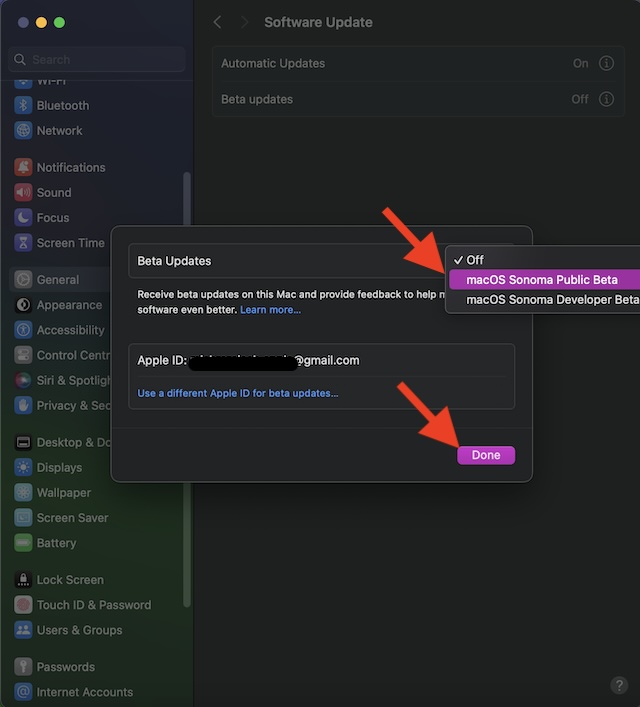Click the Search field in sidebar
640x707 pixels.
click(x=100, y=59)
